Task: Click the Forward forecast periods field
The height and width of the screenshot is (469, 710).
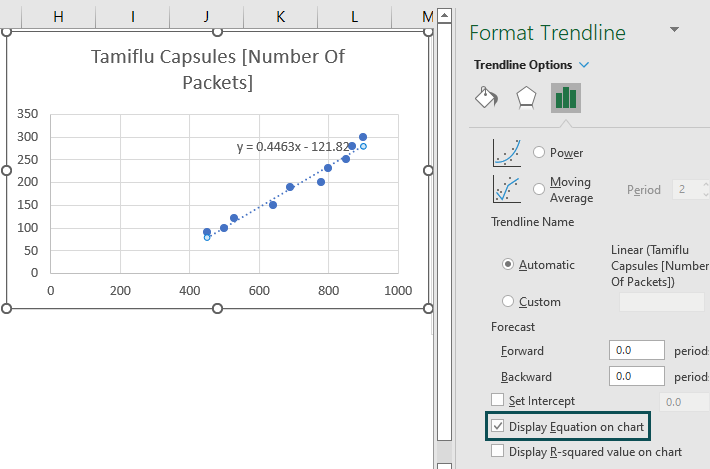Action: [x=637, y=350]
